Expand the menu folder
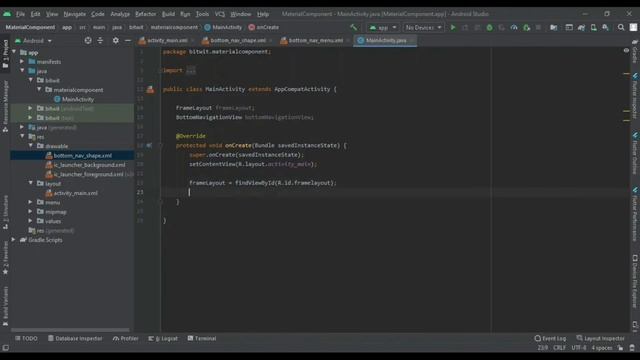Viewport: 640px width, 360px height. coord(31,202)
